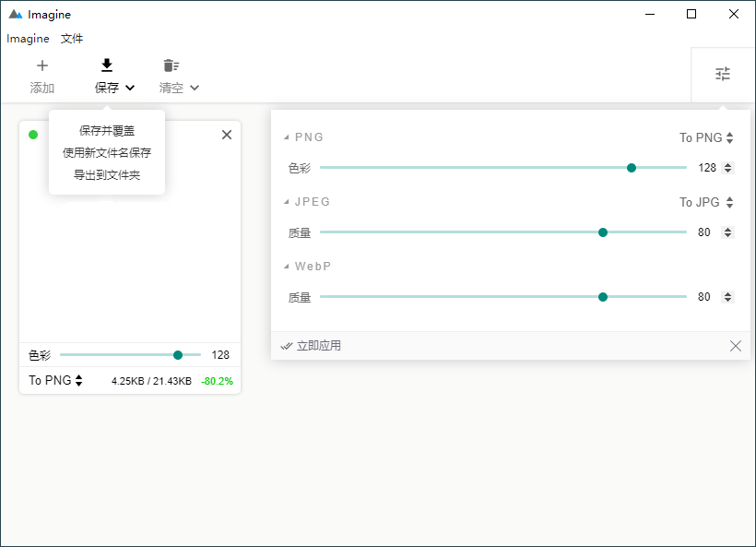Collapse the PNG section triangle
756x547 pixels.
point(286,137)
